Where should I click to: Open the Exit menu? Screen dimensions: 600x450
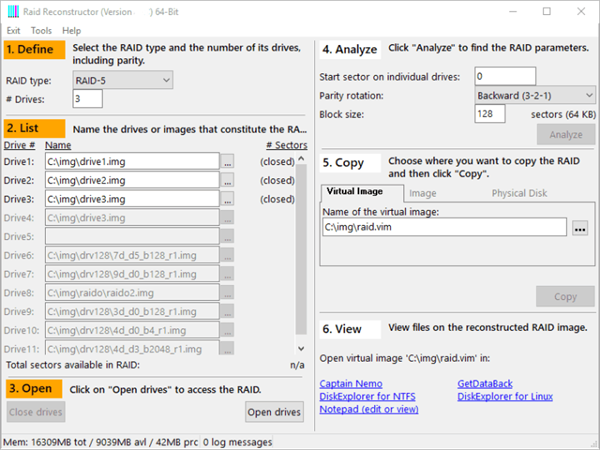(13, 31)
